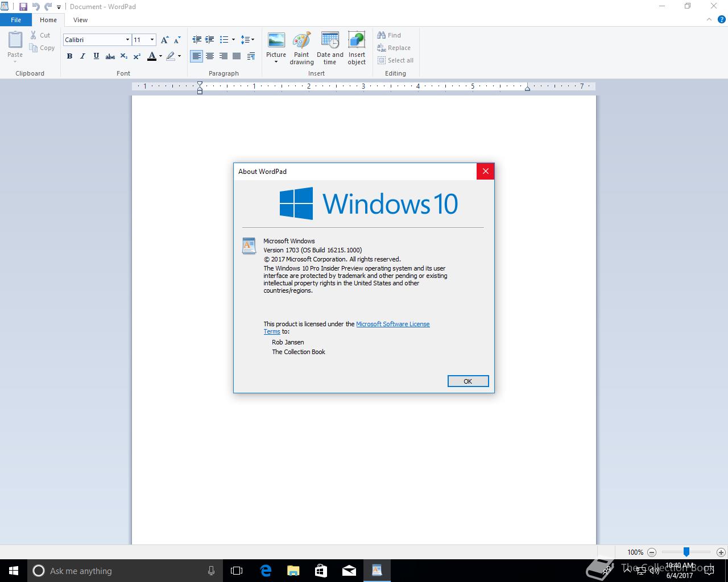
Task: Apply the text highlight color pen
Action: coord(171,56)
